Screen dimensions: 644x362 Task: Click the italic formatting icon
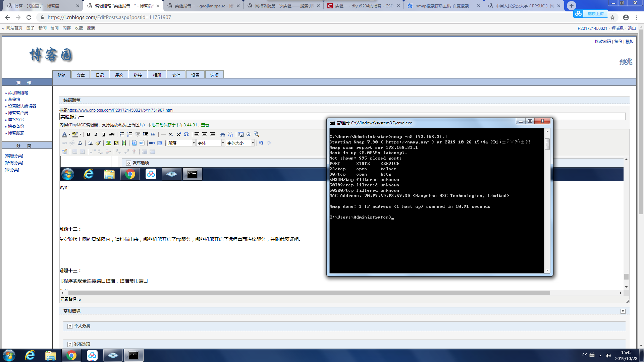[x=96, y=134]
